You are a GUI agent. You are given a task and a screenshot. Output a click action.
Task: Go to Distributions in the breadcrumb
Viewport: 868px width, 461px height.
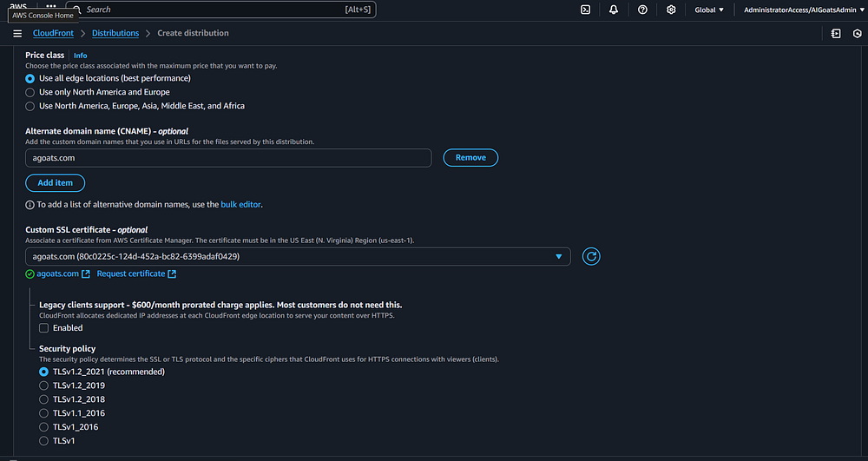click(115, 33)
